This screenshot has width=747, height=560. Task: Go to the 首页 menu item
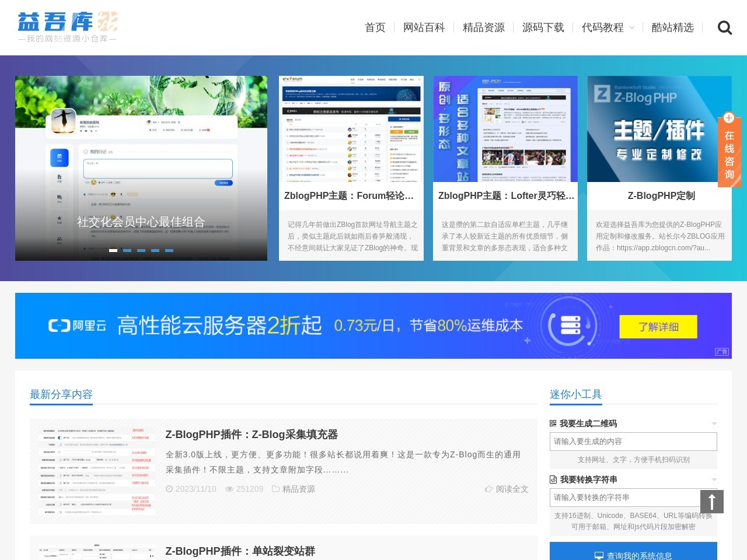click(x=375, y=27)
